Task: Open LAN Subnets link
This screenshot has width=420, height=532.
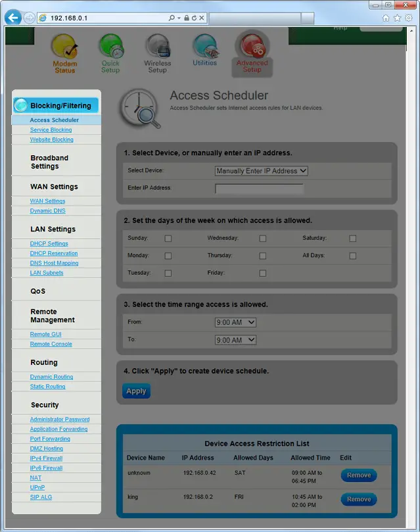Action: [x=47, y=273]
